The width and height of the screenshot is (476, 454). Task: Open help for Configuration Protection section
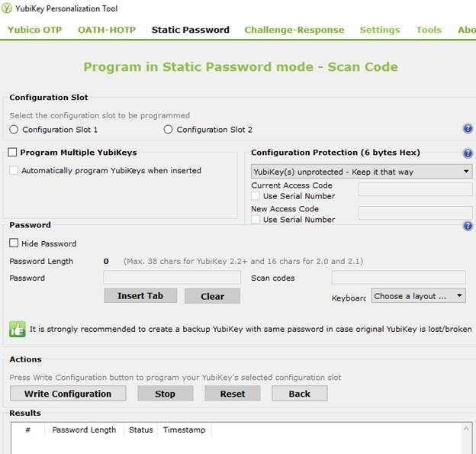[x=468, y=153]
